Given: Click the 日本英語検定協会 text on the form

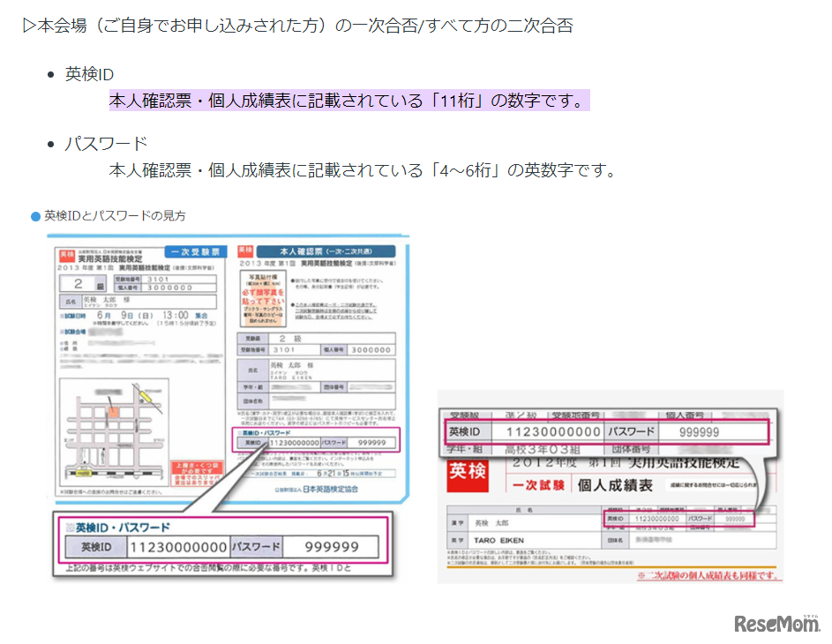Looking at the screenshot, I should tap(330, 489).
